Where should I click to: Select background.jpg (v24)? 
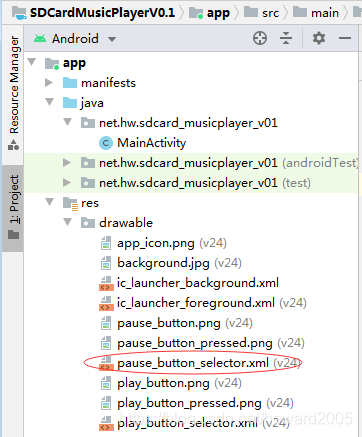tap(179, 263)
